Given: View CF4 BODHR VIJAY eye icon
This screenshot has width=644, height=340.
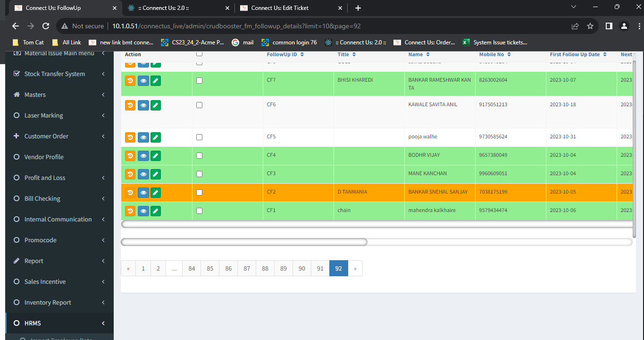Looking at the screenshot, I should 143,156.
